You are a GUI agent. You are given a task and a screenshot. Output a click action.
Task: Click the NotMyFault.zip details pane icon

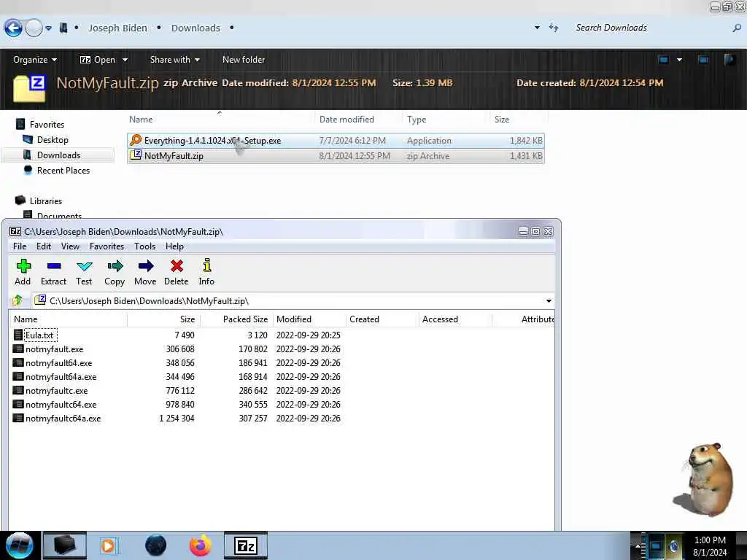point(29,88)
